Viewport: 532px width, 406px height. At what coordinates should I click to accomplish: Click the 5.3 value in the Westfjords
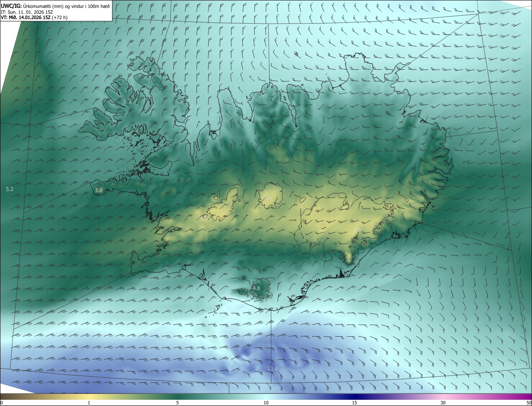[x=128, y=101]
